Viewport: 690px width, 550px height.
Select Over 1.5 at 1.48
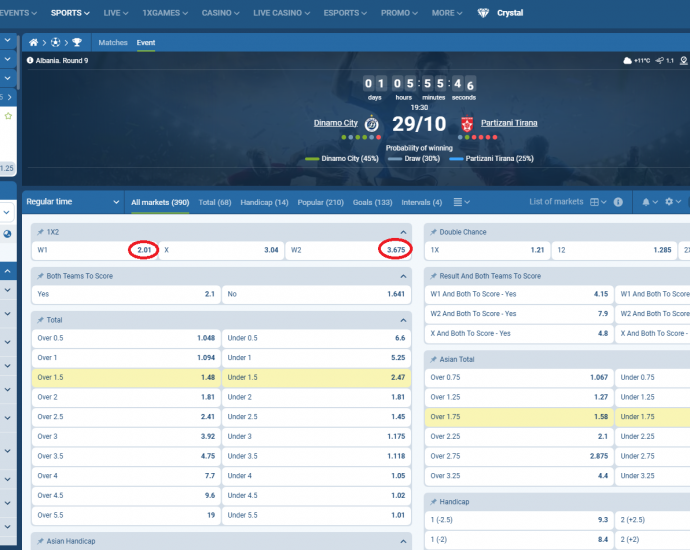pos(126,377)
